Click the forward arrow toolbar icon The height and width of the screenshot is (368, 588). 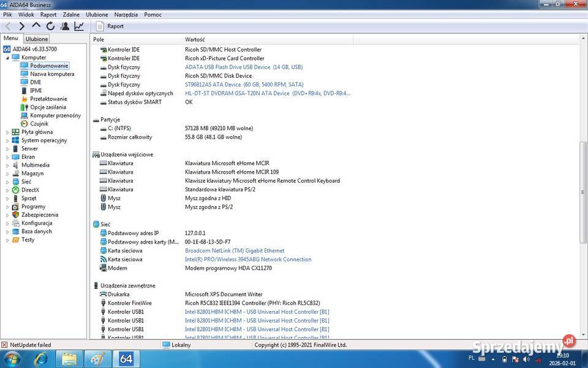(21, 26)
